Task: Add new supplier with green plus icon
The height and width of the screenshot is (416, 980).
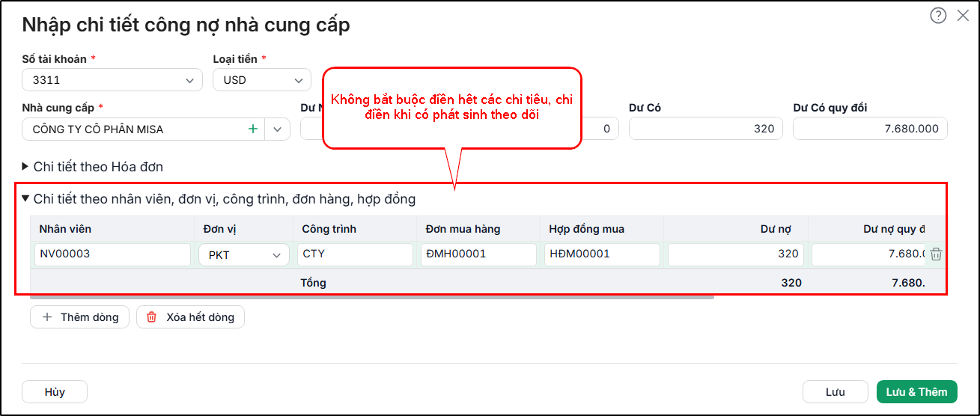Action: (253, 129)
